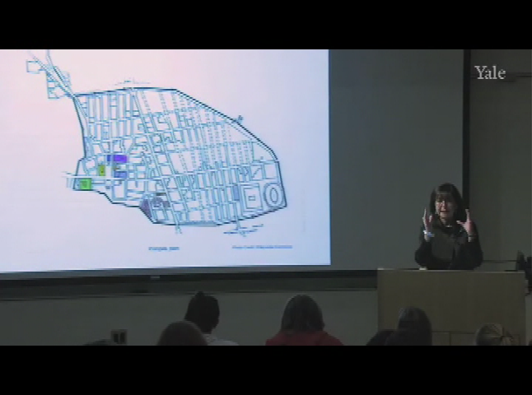The image size is (532, 395).
Task: Click the bright green block at map's left edge
Action: (x=85, y=184)
